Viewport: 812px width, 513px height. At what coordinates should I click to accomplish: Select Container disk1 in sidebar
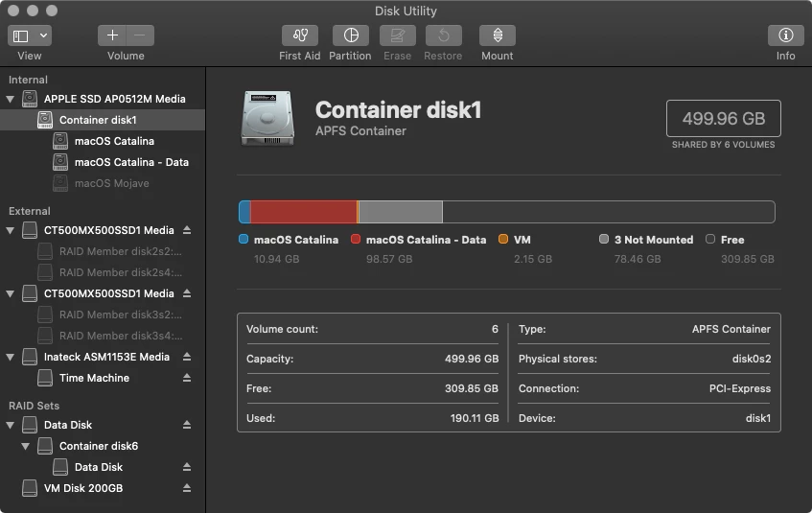[x=103, y=120]
